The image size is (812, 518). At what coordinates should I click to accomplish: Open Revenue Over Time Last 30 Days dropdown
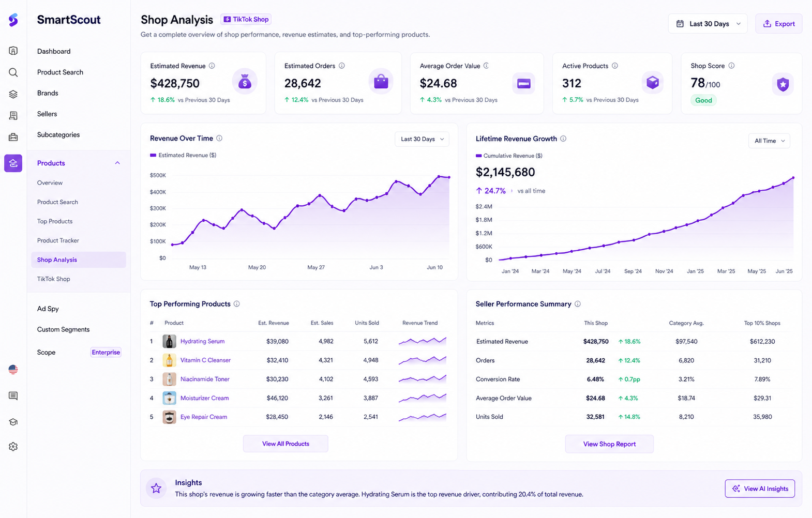[x=422, y=139]
